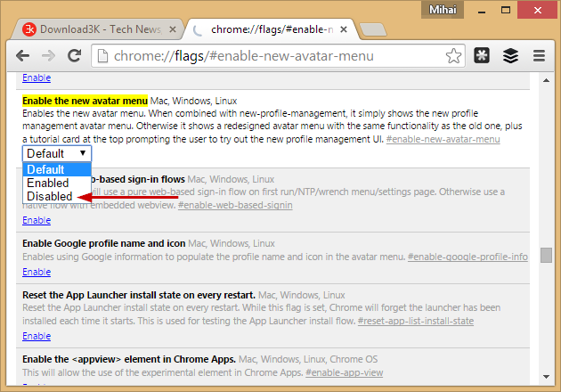Open a new tab
The image size is (561, 392).
pos(373,29)
